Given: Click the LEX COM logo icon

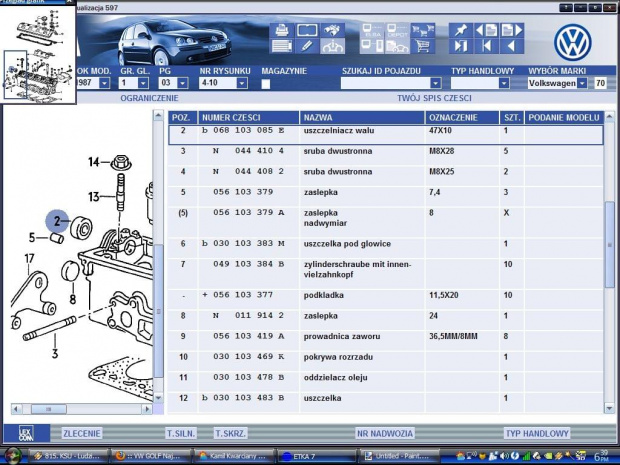Looking at the screenshot, I should pos(26,433).
